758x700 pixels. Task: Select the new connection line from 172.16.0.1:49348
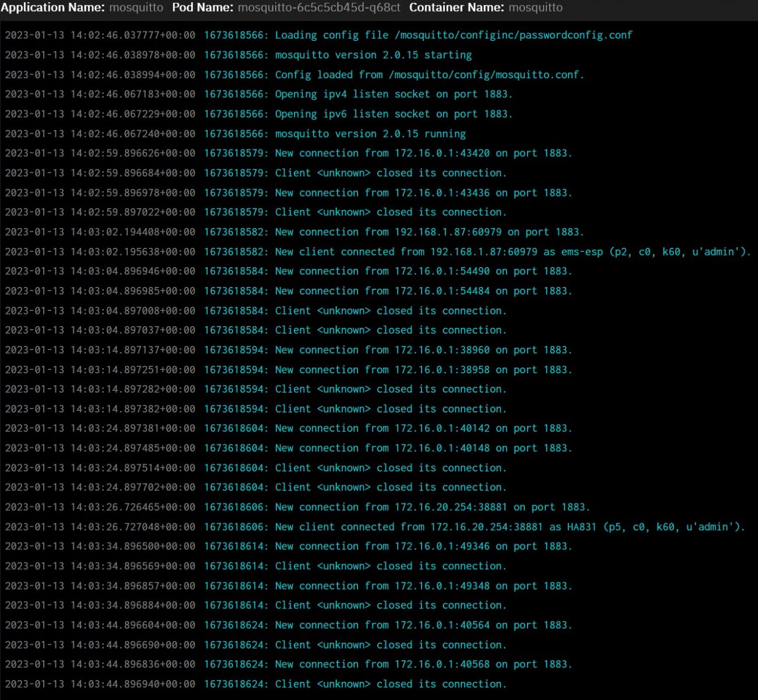click(x=289, y=585)
